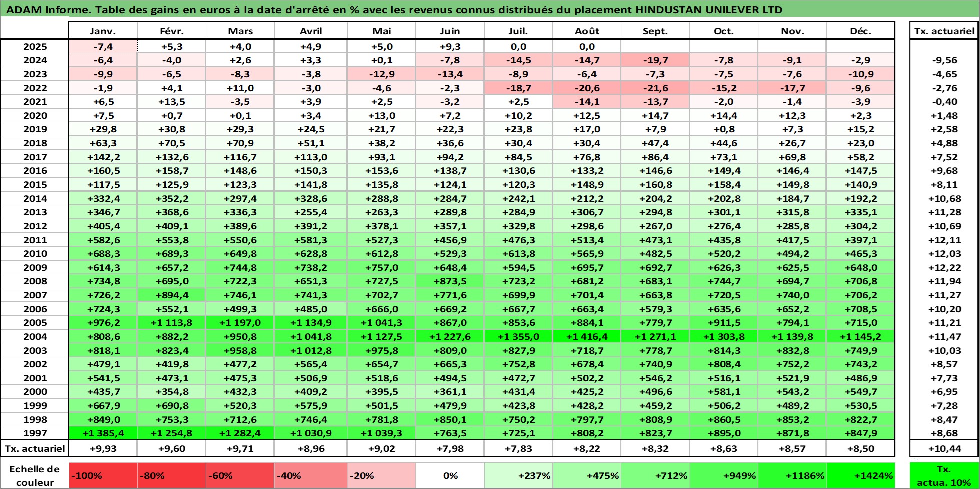Click the +237% color scale swatch
The height and width of the screenshot is (489, 980).
tap(518, 476)
